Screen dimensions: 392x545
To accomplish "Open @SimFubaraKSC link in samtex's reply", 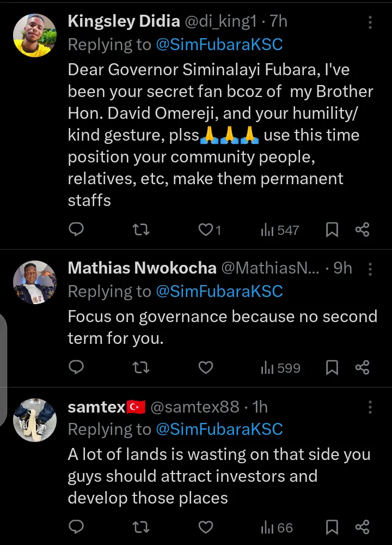I will pos(219,429).
